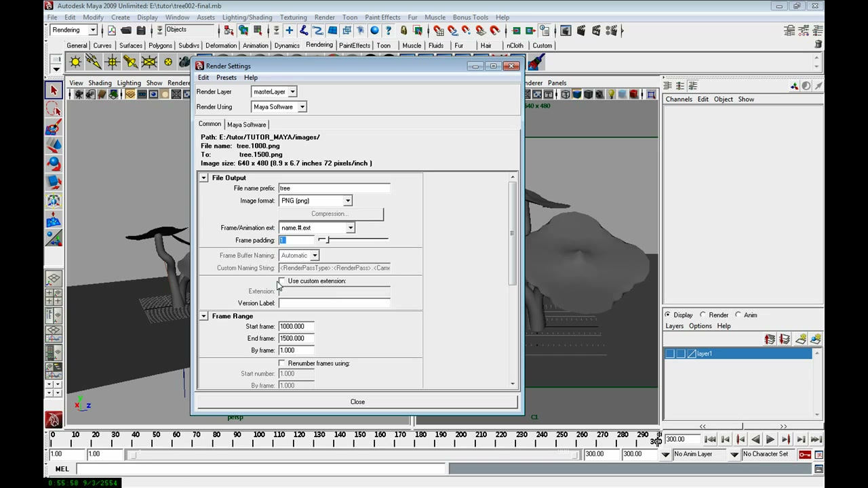Select single perspective view layout
The width and height of the screenshot is (868, 488).
pyautogui.click(x=54, y=279)
